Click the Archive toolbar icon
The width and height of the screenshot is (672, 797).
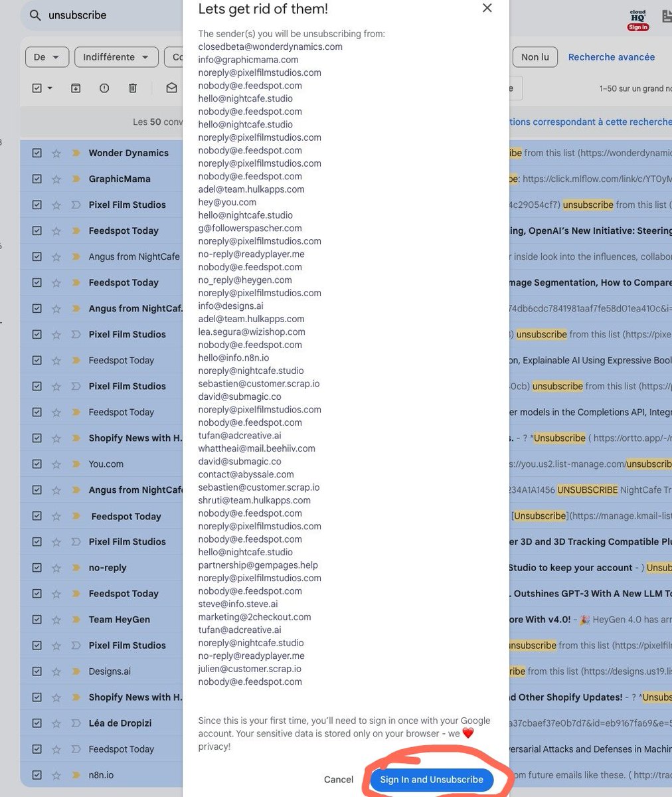point(76,88)
